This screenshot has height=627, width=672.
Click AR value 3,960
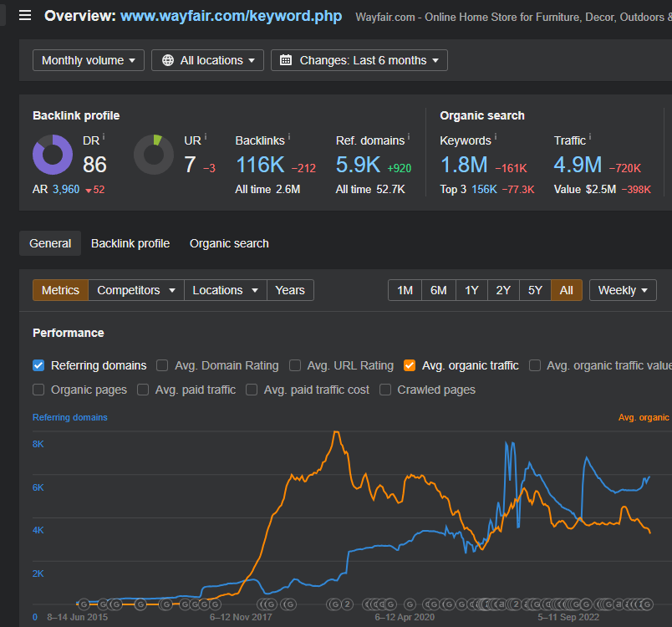[x=66, y=190]
